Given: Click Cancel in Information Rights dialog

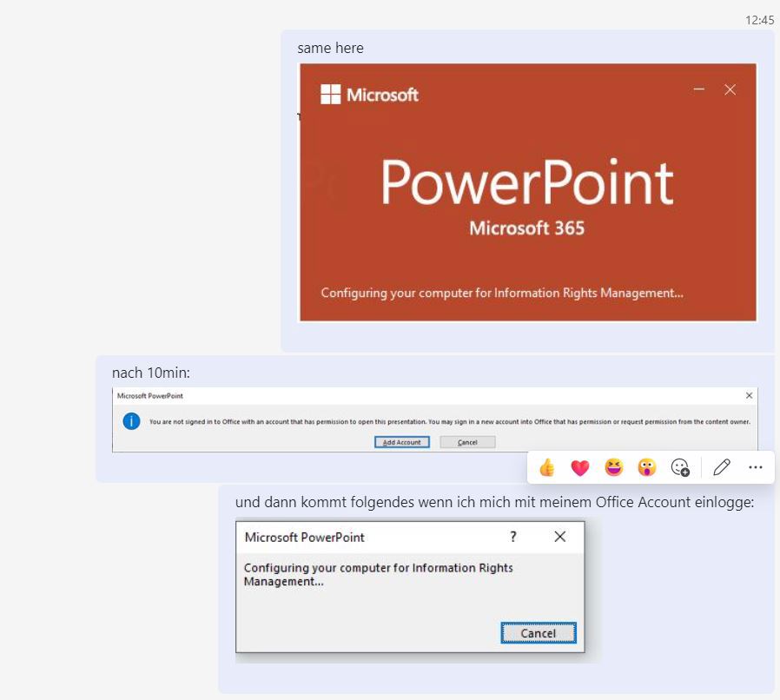Looking at the screenshot, I should (539, 633).
